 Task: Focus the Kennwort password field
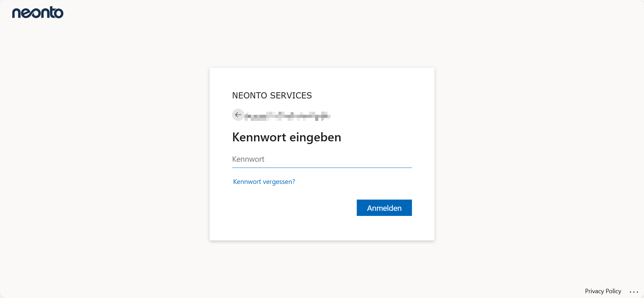[x=322, y=159]
